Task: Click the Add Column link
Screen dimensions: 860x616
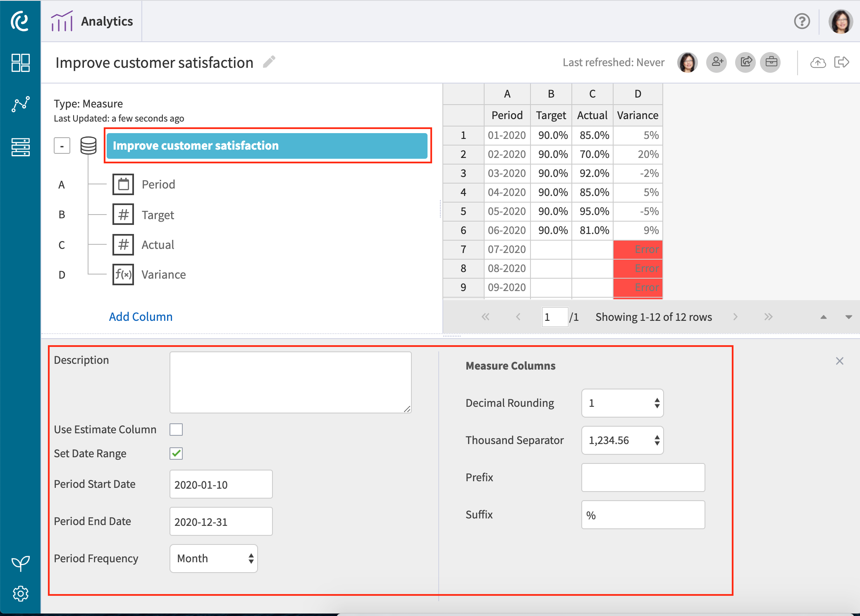Action: tap(141, 316)
